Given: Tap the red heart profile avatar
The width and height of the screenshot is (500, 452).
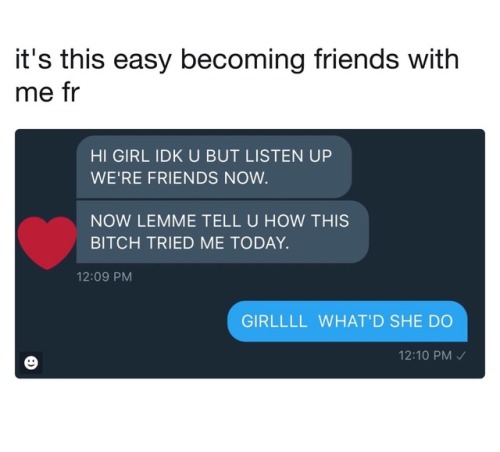Looking at the screenshot, I should tap(47, 242).
